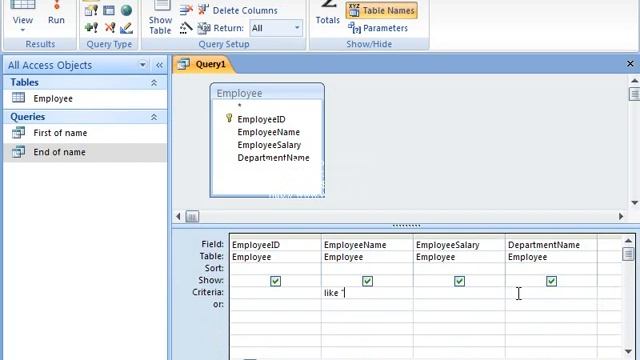Viewport: 640px width, 360px height.
Task: Open query Parameters dialog
Action: click(378, 28)
